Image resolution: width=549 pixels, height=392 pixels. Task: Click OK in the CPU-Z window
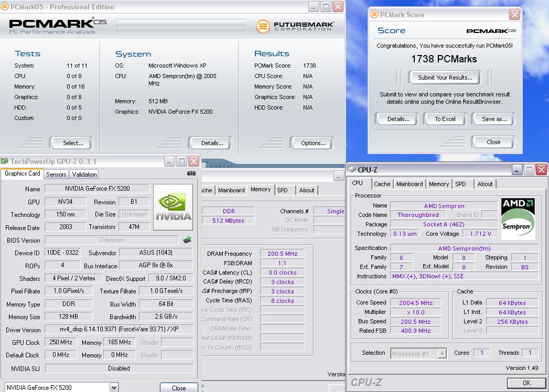pyautogui.click(x=526, y=383)
